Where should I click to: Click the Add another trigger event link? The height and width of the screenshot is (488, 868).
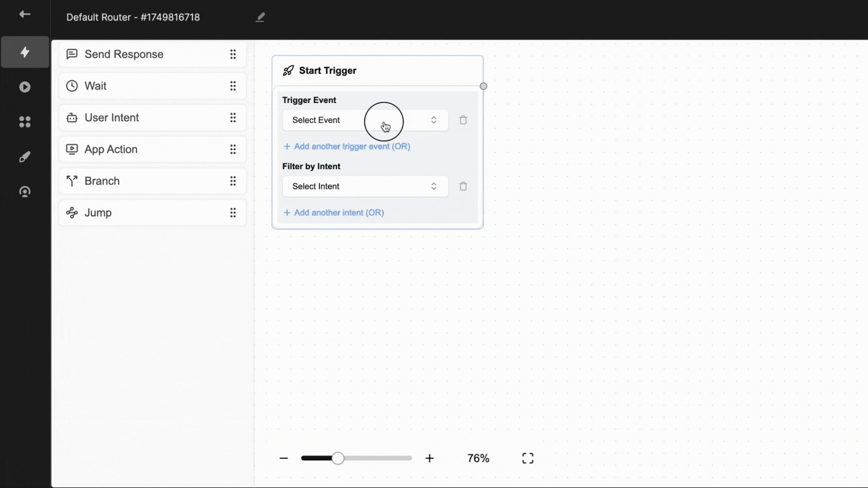(x=347, y=146)
